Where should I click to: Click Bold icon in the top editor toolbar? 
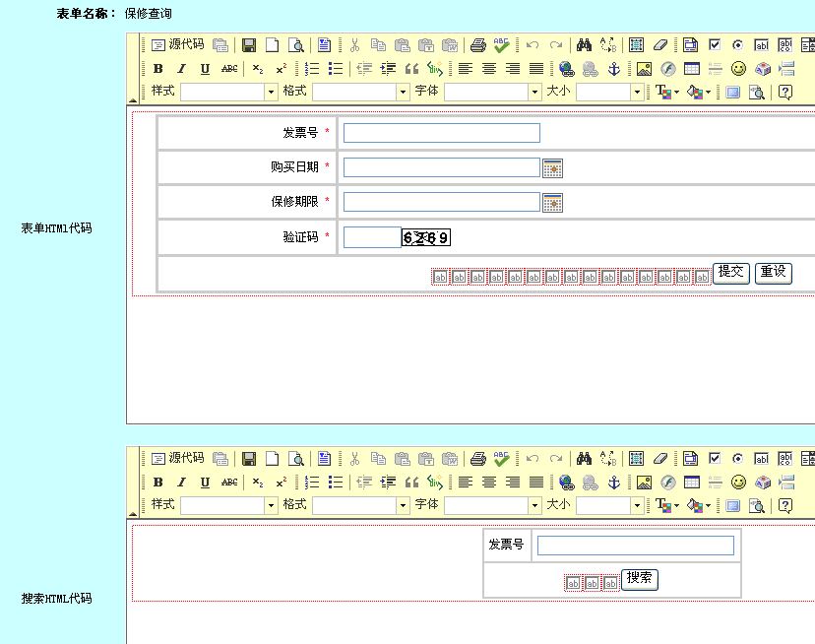click(157, 69)
